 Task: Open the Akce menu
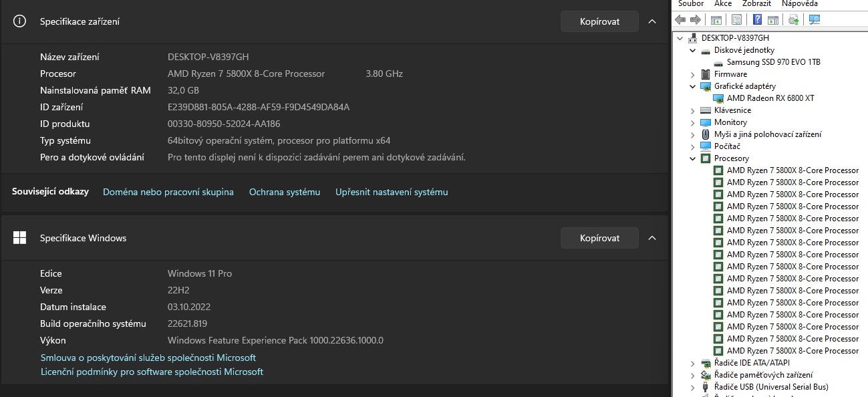[722, 4]
